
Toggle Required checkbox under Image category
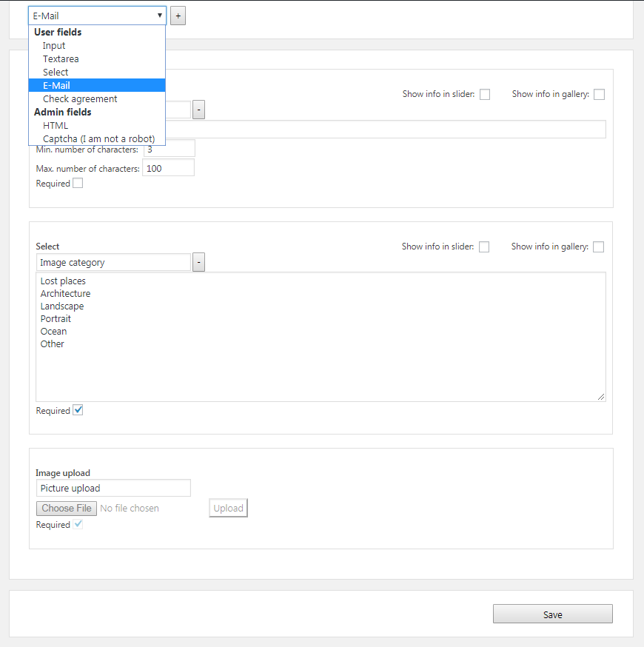coord(78,410)
